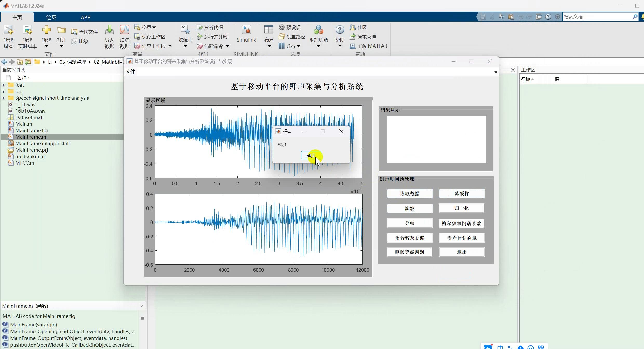The height and width of the screenshot is (349, 644).
Task: Switch to the 绘图 ribbon tab
Action: coord(51,17)
